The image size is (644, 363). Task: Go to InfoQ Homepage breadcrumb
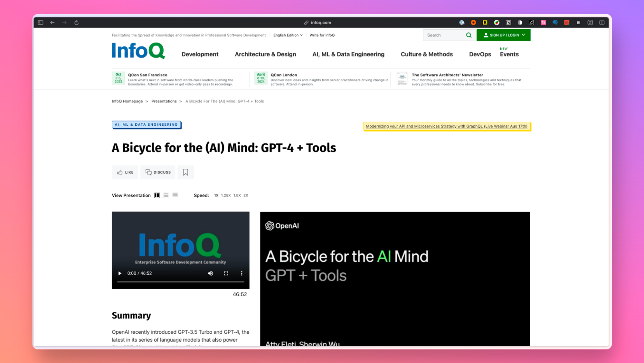(x=127, y=101)
